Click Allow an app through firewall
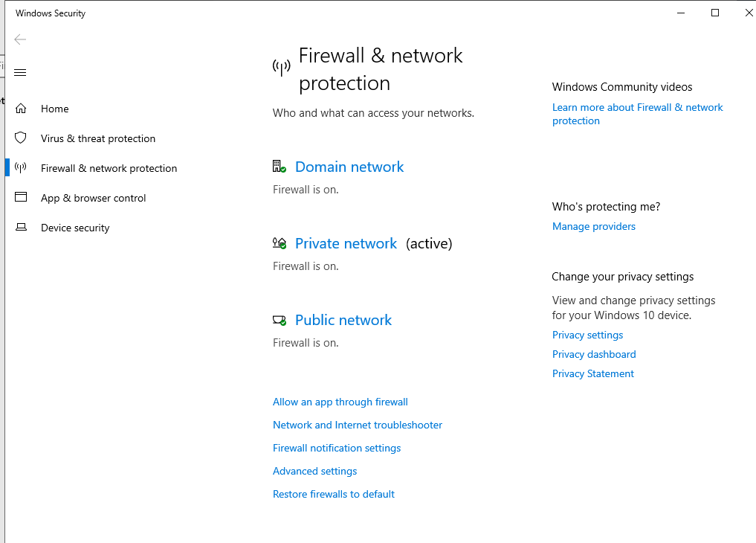This screenshot has height=543, width=756. 340,402
